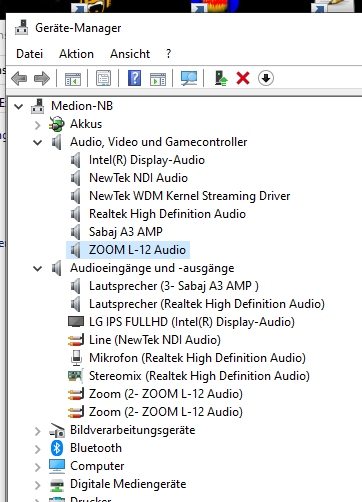Expand the Computer category

pyautogui.click(x=37, y=467)
